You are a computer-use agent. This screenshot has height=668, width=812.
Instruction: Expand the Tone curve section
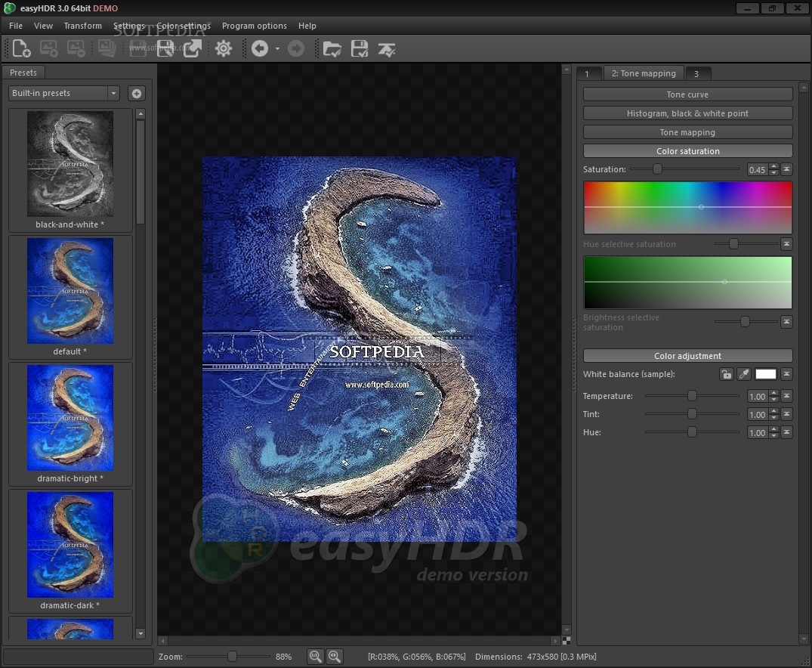tap(687, 94)
